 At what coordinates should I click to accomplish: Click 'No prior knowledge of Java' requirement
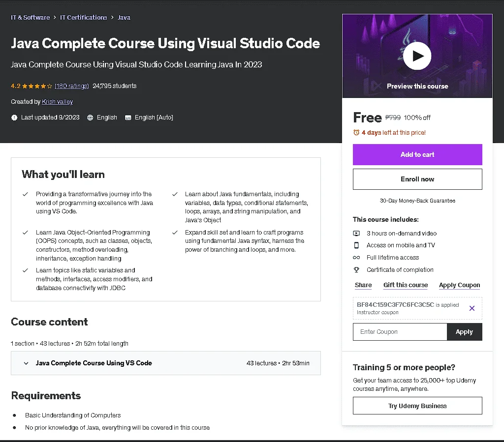[117, 428]
